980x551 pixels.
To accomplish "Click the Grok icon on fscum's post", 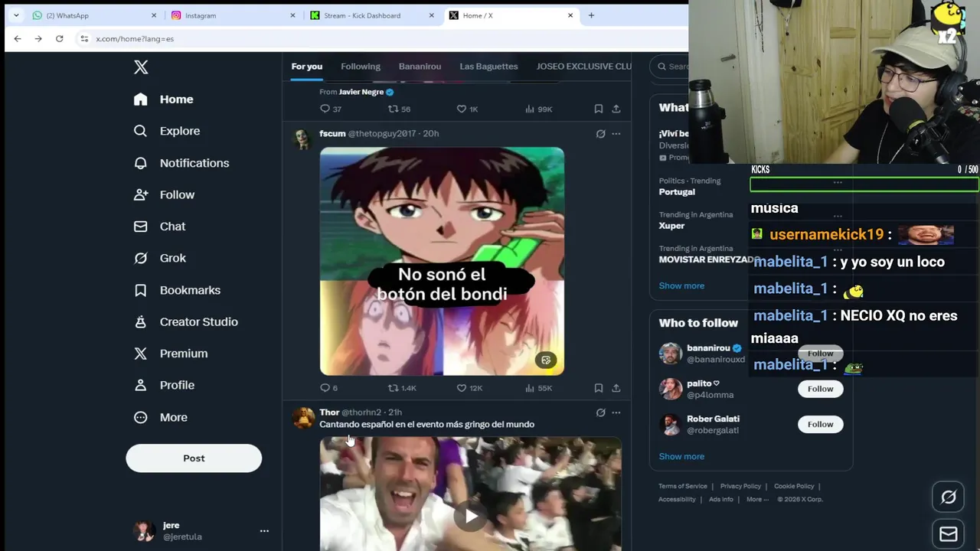I will tap(601, 134).
